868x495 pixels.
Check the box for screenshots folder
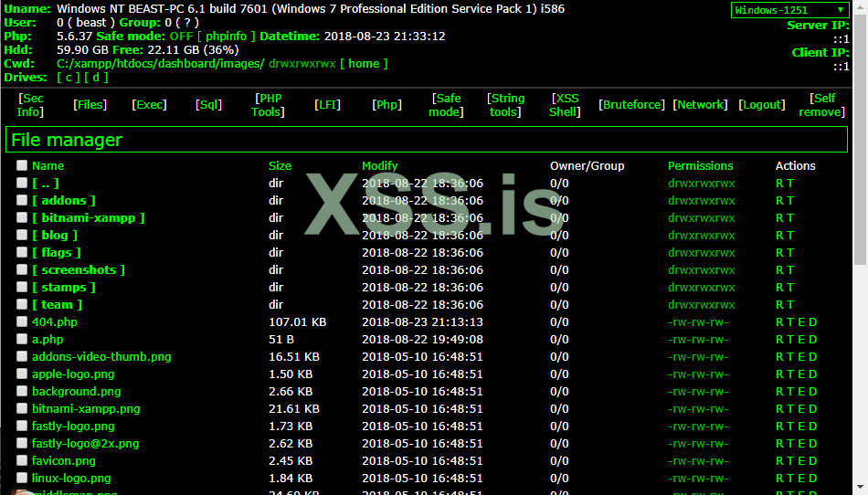(22, 269)
